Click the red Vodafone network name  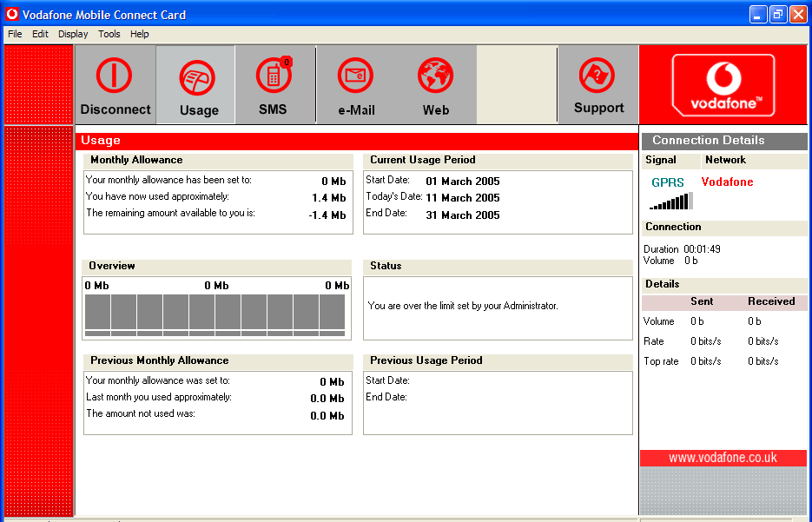[727, 182]
